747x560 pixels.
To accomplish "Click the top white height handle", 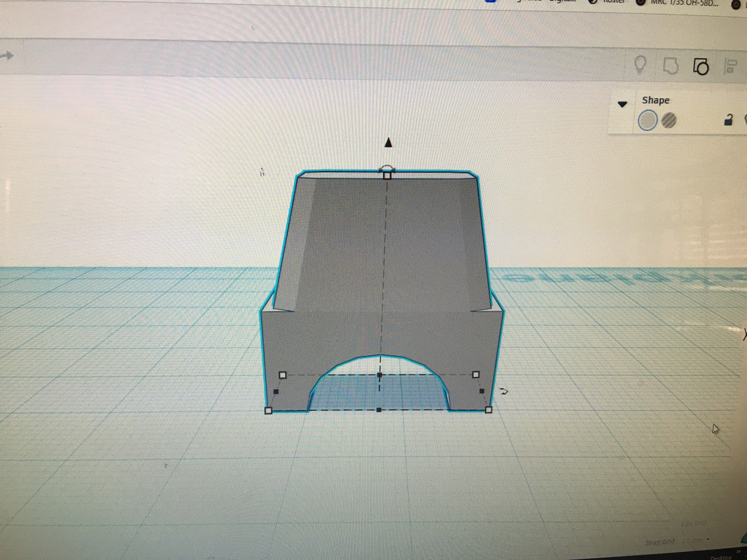I will pyautogui.click(x=387, y=176).
